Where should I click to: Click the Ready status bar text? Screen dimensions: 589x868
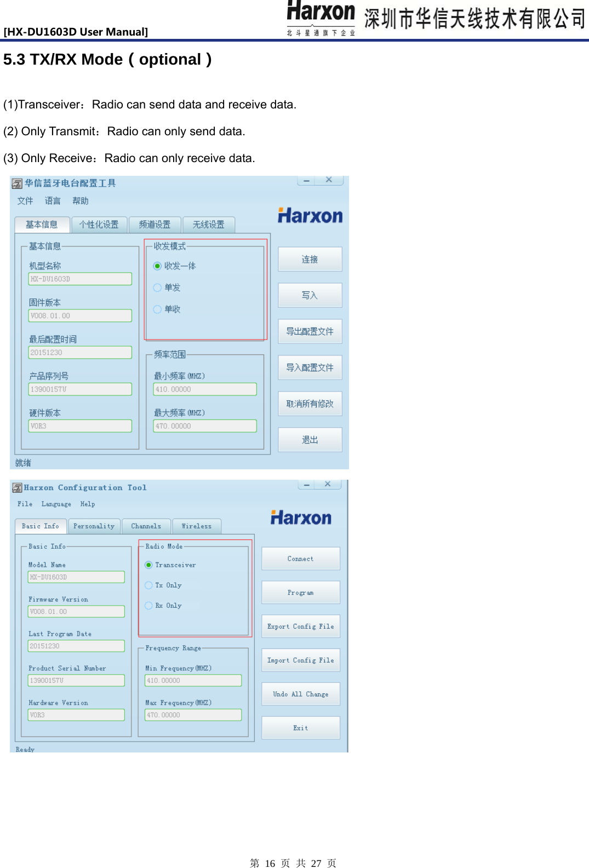[25, 749]
